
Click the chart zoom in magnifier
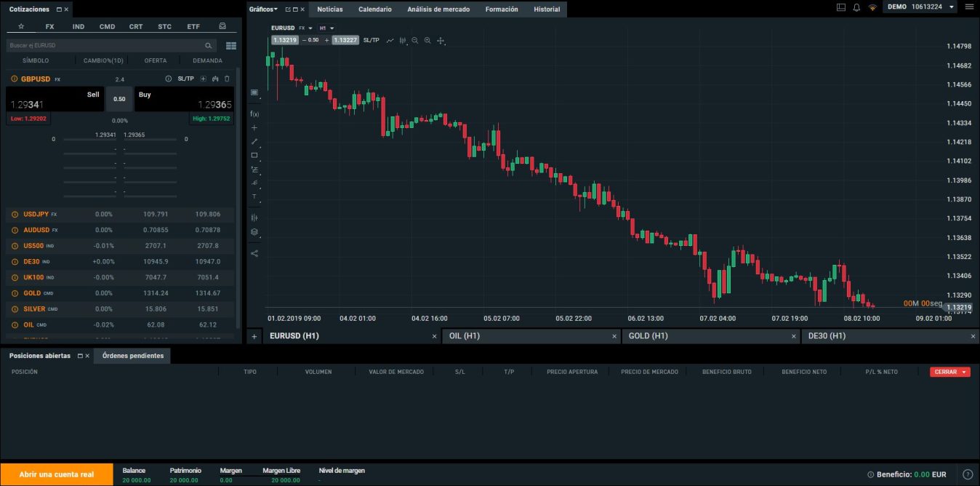point(427,40)
